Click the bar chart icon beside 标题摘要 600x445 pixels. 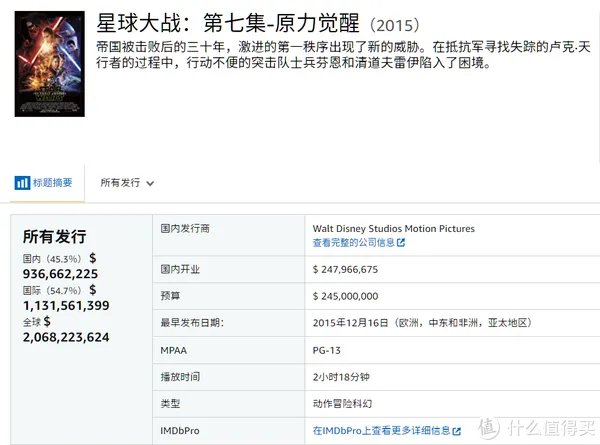(22, 183)
